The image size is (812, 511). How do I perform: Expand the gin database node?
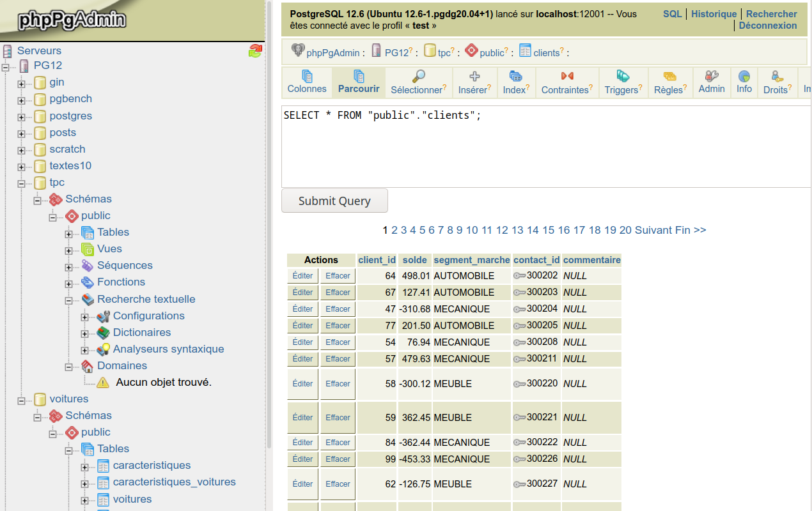coord(21,83)
